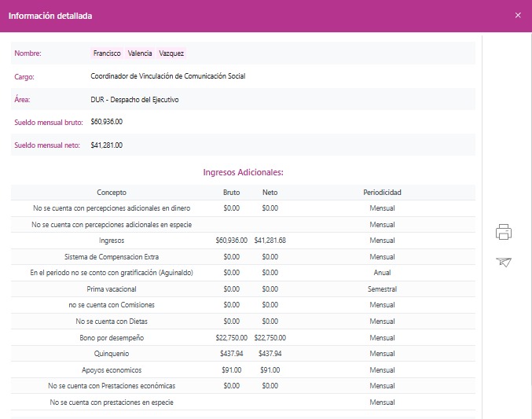Select the Quinquenio concept row
532x419 pixels.
pos(111,354)
